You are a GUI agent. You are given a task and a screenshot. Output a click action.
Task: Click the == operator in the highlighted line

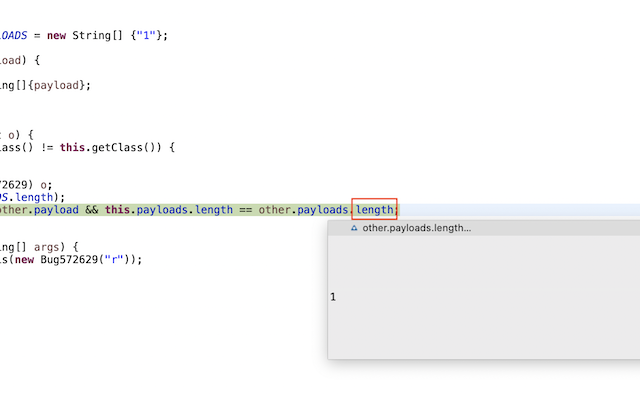pyautogui.click(x=245, y=210)
